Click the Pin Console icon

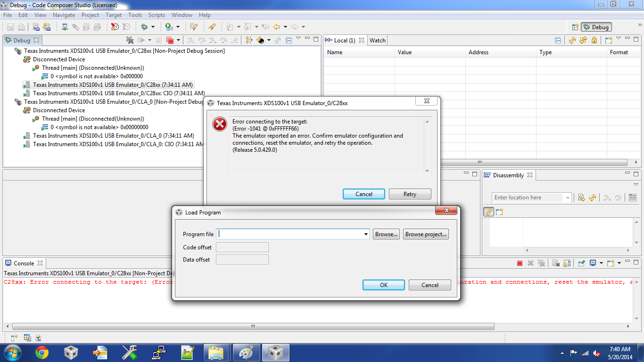(x=582, y=263)
